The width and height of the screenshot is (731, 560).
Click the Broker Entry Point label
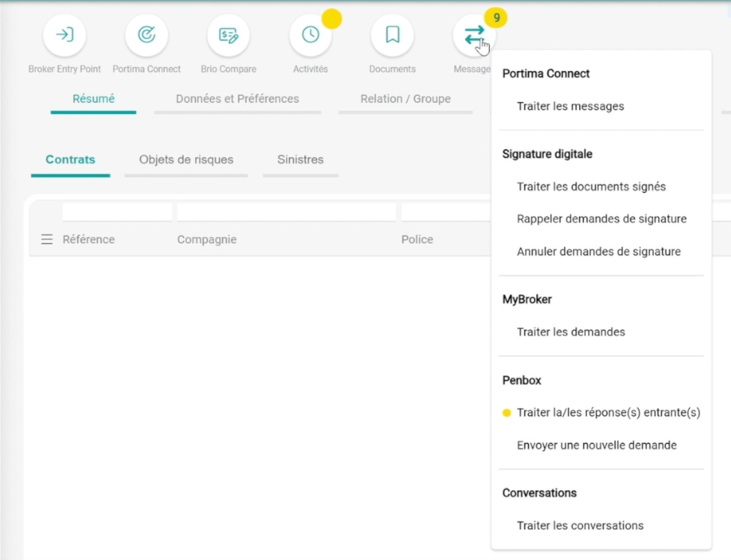65,69
